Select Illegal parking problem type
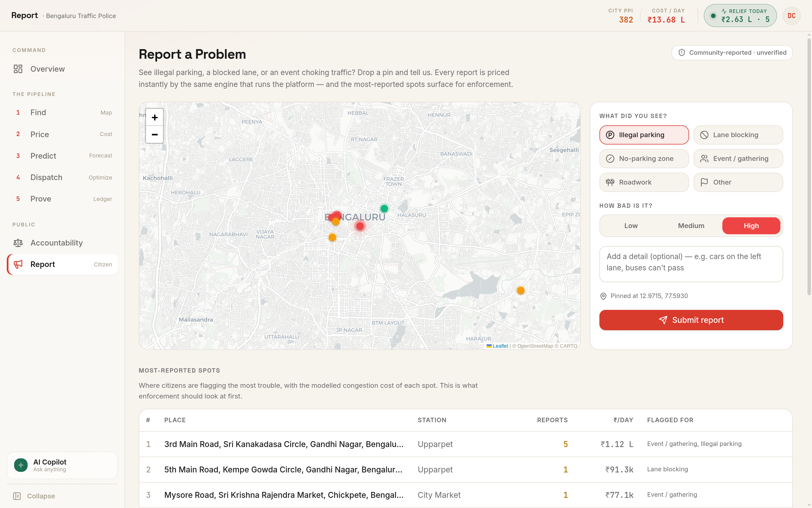 pos(644,135)
